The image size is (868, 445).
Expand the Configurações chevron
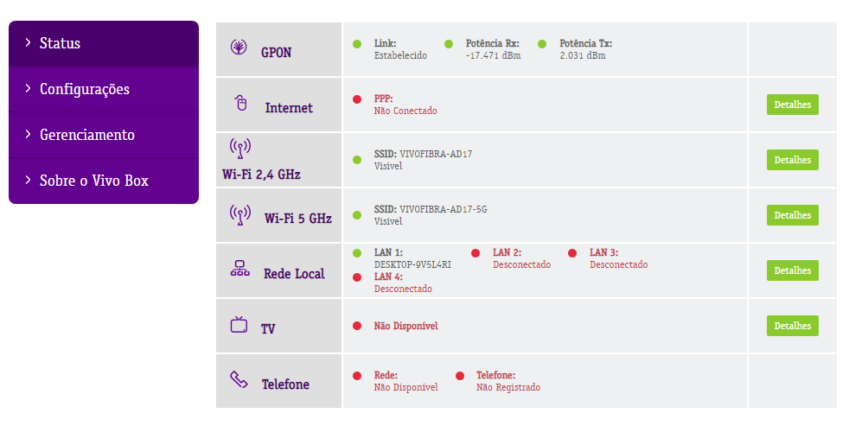coord(28,88)
